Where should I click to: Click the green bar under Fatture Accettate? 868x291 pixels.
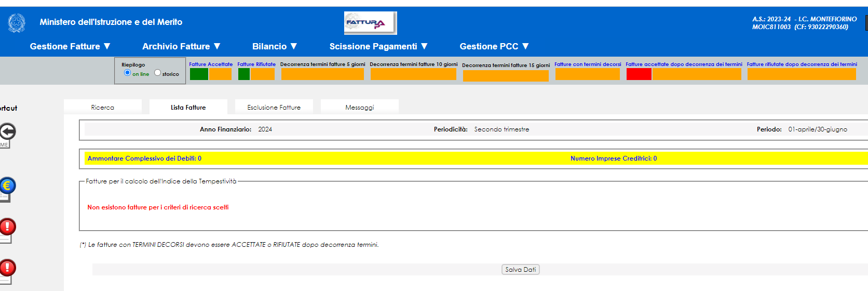tap(199, 74)
